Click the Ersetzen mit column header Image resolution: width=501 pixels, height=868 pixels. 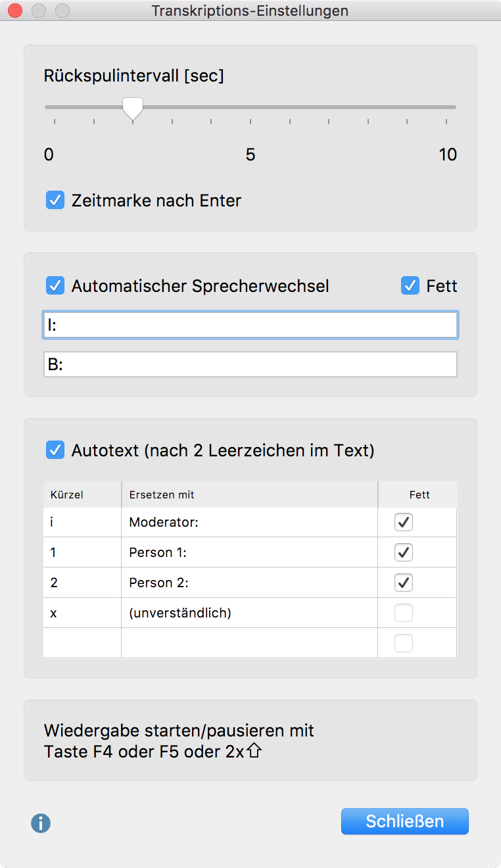tap(250, 494)
